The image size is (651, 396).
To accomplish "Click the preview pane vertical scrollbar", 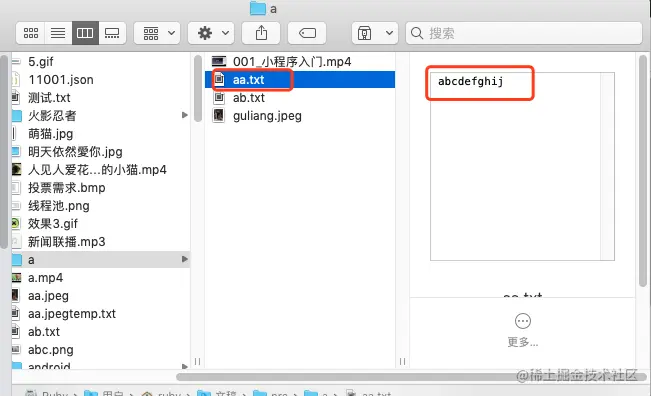I will pyautogui.click(x=643, y=171).
